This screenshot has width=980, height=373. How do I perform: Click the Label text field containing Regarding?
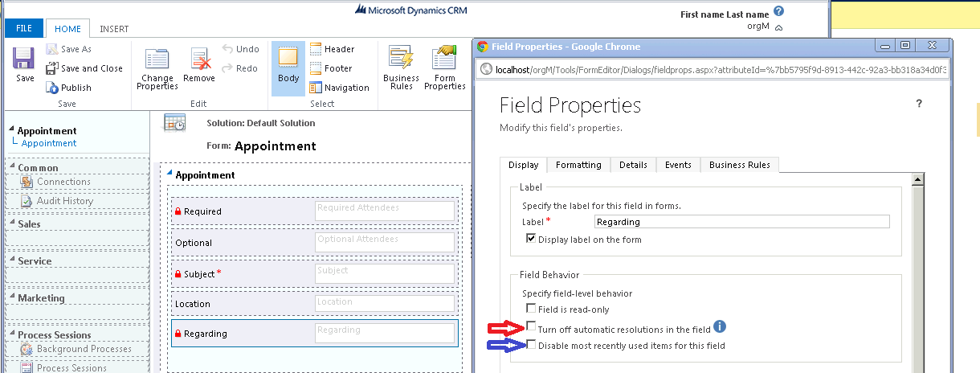coord(741,222)
